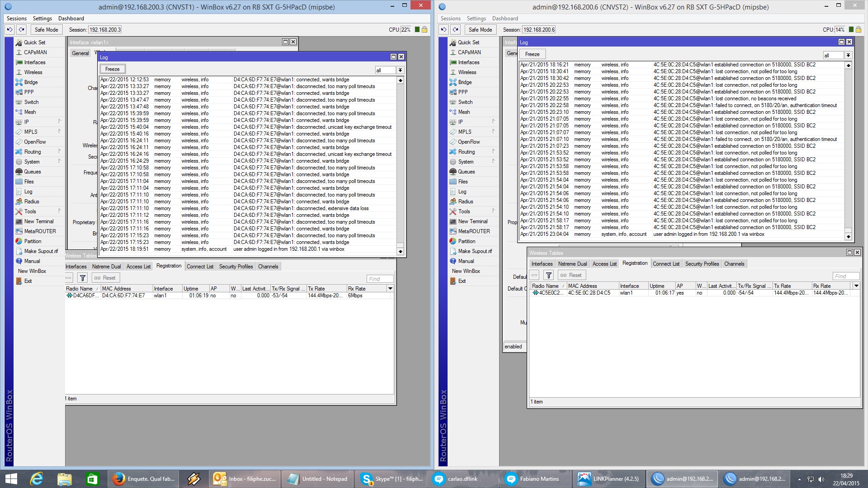
Task: Open the 'all' topic dropdown in left Log
Action: point(400,70)
